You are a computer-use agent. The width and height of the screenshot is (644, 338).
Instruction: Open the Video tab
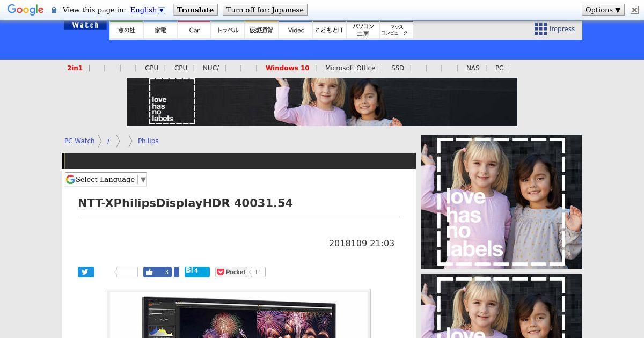click(x=296, y=30)
